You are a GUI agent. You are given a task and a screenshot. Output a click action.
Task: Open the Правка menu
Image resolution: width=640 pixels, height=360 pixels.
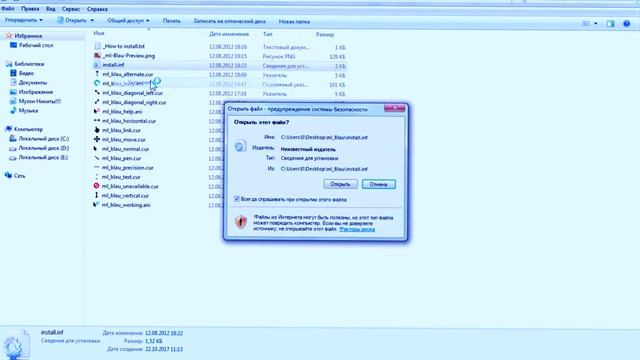(x=30, y=9)
